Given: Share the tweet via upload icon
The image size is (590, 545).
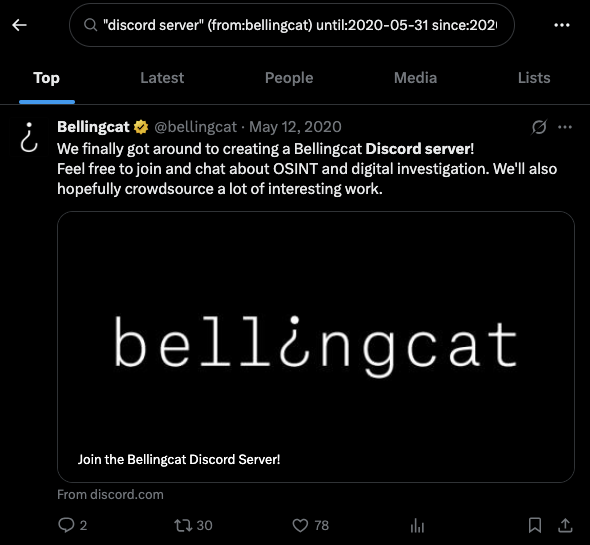Looking at the screenshot, I should (565, 525).
